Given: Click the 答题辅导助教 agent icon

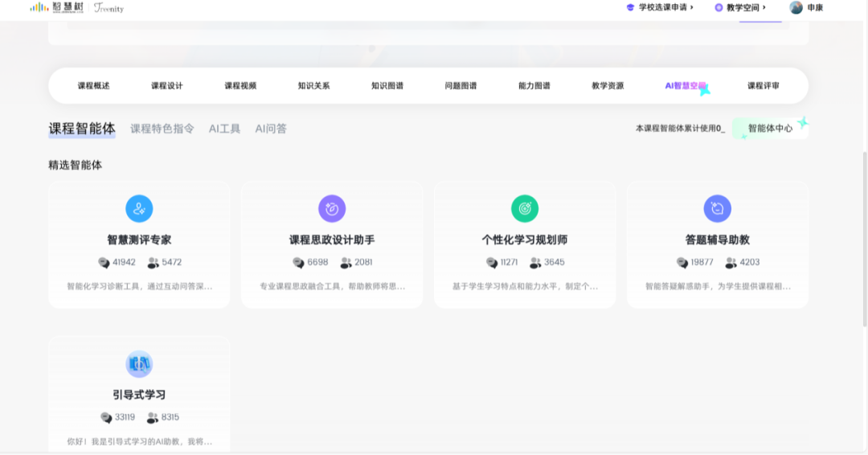Looking at the screenshot, I should point(718,209).
